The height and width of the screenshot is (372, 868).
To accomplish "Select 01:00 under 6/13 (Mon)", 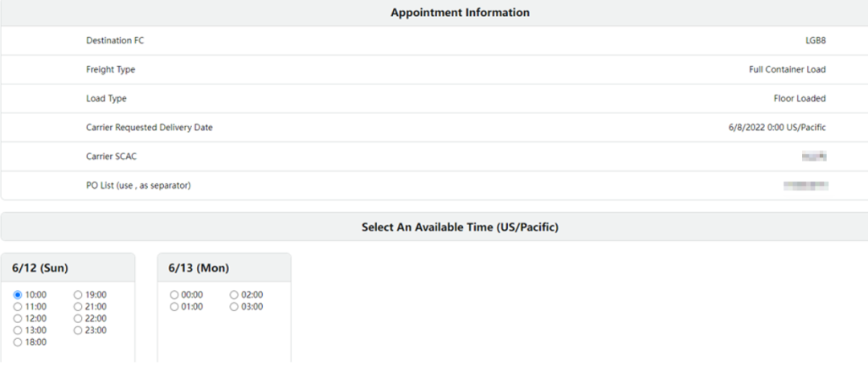I will (x=174, y=307).
